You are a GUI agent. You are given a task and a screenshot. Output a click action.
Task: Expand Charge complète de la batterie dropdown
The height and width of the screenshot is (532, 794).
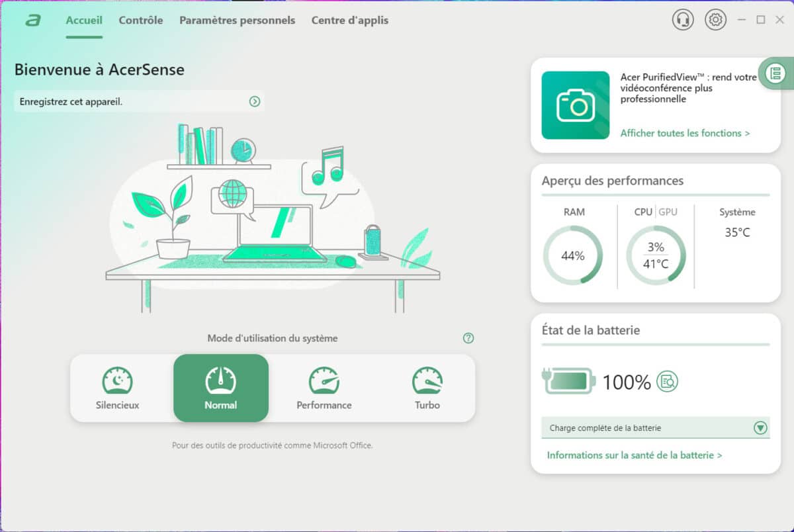pyautogui.click(x=761, y=428)
